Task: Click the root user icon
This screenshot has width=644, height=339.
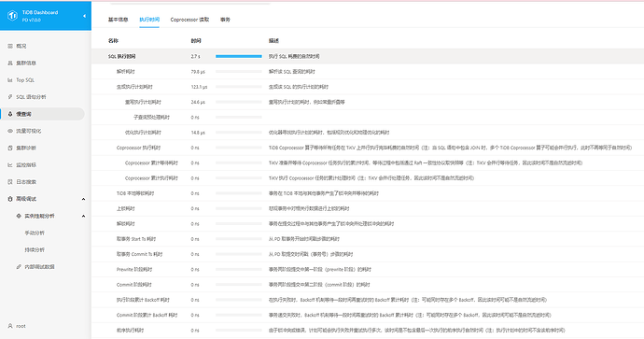Action: pos(10,326)
